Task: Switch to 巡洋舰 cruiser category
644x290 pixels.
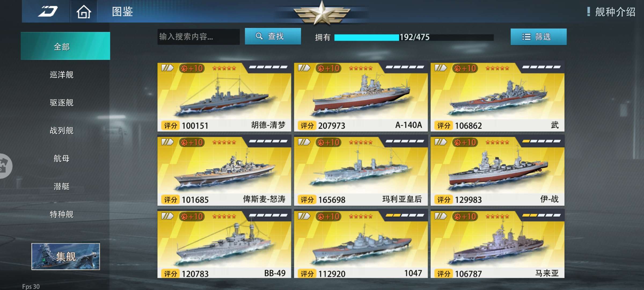Action: click(x=62, y=75)
